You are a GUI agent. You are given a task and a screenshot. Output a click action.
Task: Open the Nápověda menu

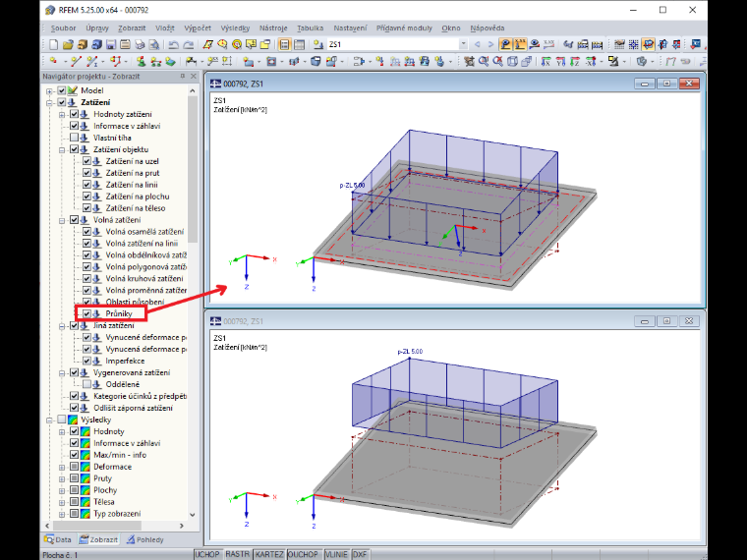point(487,28)
